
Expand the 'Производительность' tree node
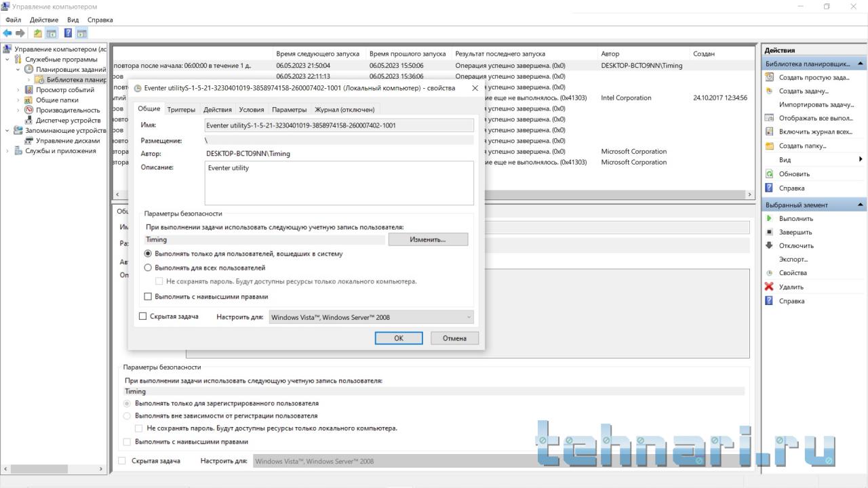[x=18, y=110]
